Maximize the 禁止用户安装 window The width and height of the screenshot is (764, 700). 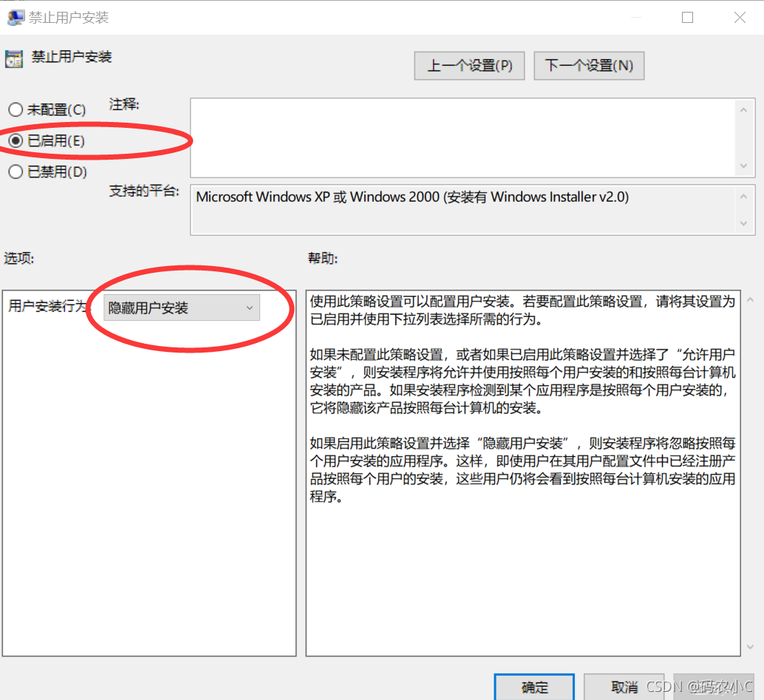(687, 18)
